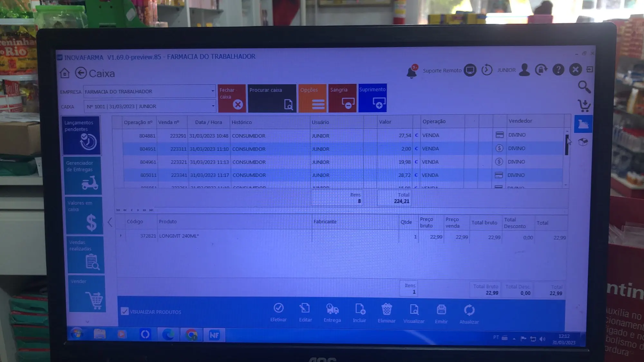644x362 pixels.
Task: Open the notifications bell
Action: [412, 72]
